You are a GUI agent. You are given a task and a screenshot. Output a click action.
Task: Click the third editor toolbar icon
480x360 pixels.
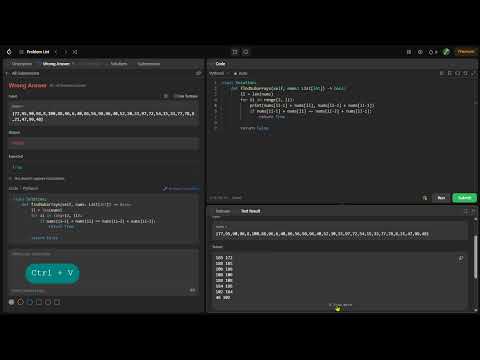(x=458, y=73)
